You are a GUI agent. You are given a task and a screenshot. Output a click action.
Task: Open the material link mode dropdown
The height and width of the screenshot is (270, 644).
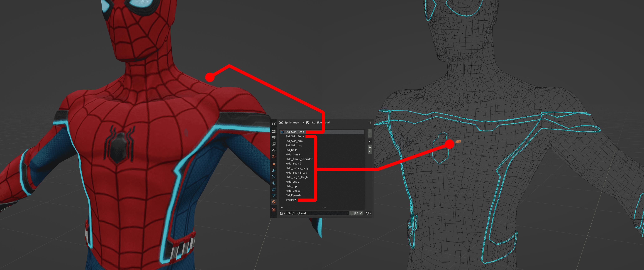[x=368, y=213]
